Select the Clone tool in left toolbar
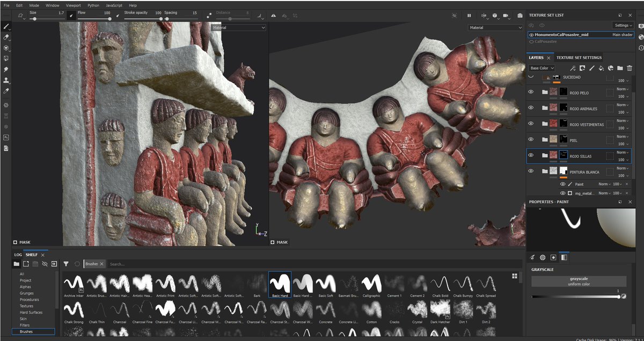644x341 pixels. (x=6, y=80)
